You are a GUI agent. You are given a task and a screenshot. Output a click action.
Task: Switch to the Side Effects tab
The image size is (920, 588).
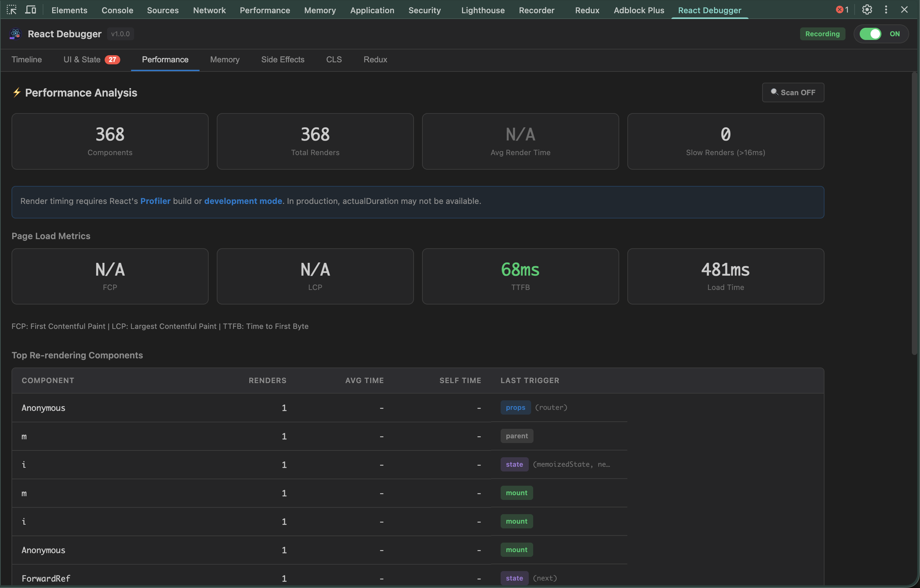[283, 60]
